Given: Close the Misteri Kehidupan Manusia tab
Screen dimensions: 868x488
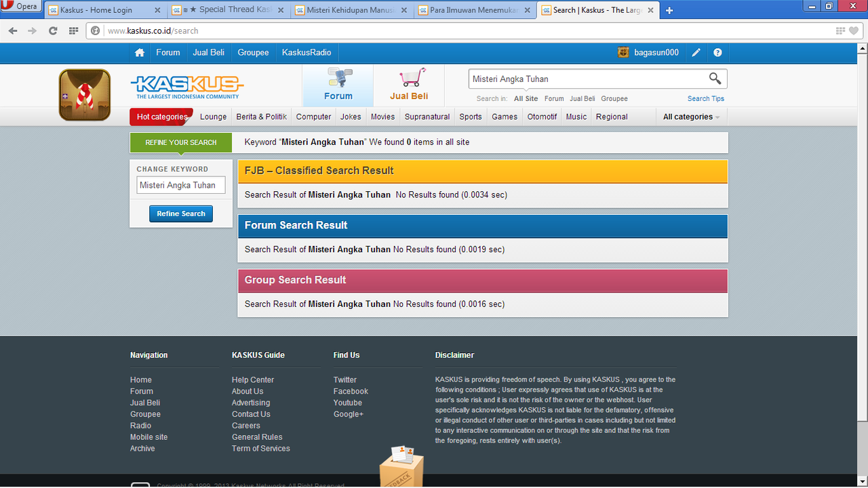Looking at the screenshot, I should pos(405,10).
